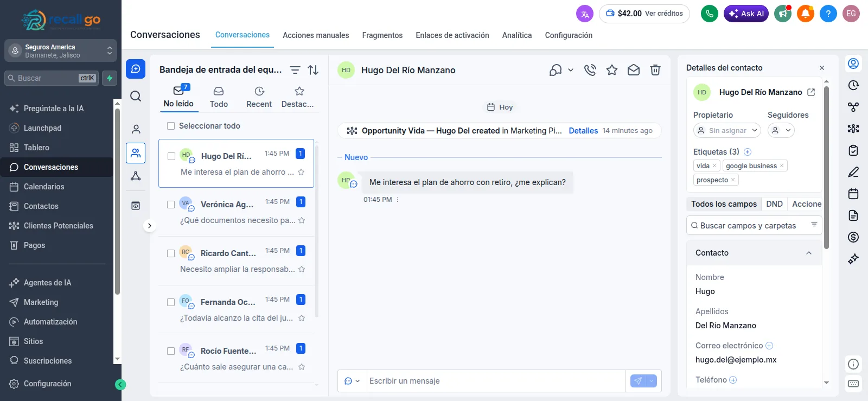Open the conversations chat icon in the side rail
The width and height of the screenshot is (868, 401).
[x=136, y=69]
